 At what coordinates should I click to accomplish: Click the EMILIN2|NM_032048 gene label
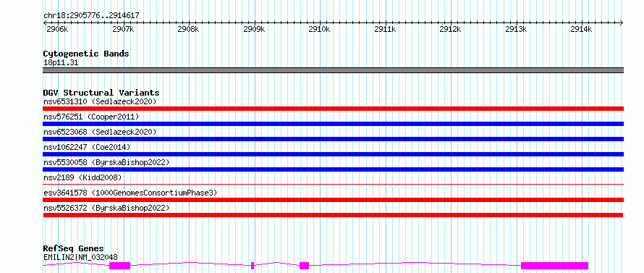click(x=80, y=257)
